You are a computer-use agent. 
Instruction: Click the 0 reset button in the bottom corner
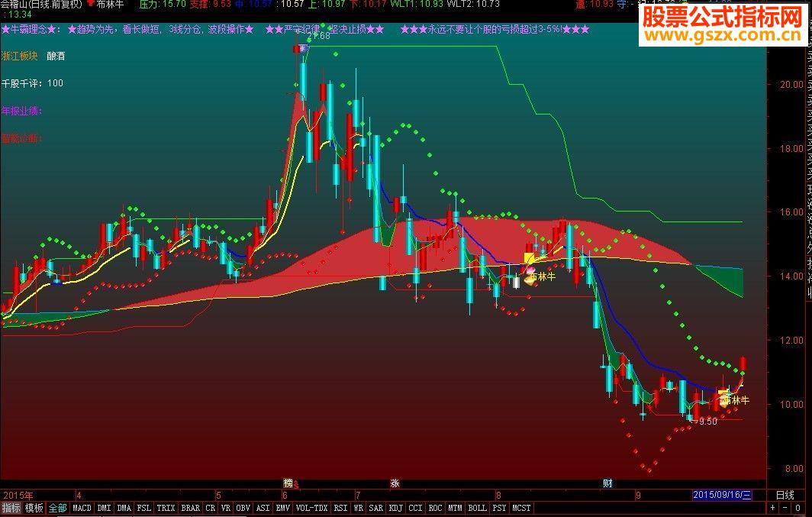click(x=797, y=508)
